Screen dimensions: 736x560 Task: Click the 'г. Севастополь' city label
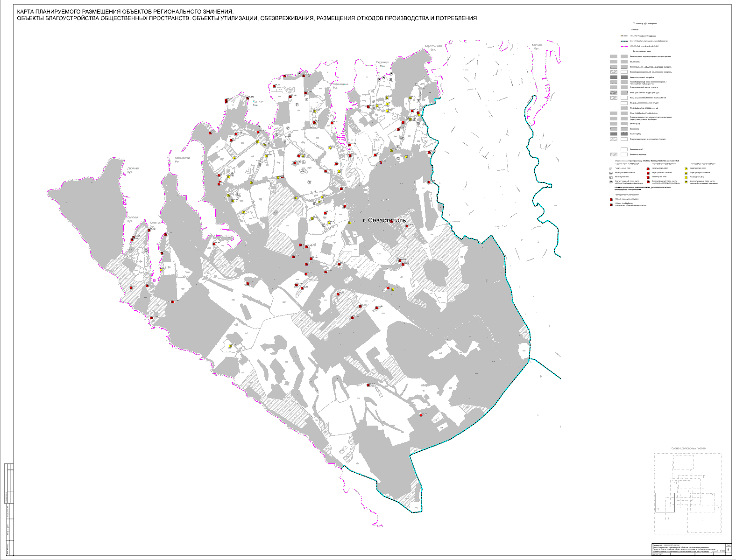tap(384, 220)
